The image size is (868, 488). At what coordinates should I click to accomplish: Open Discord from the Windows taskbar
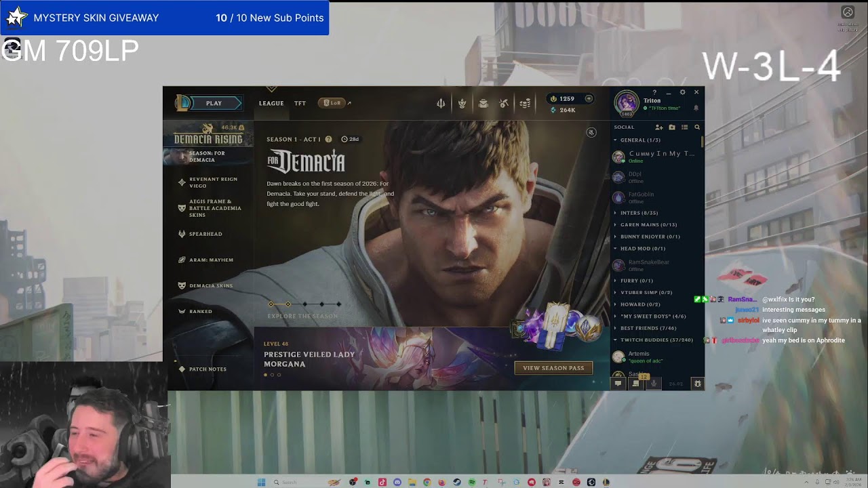coord(397,482)
